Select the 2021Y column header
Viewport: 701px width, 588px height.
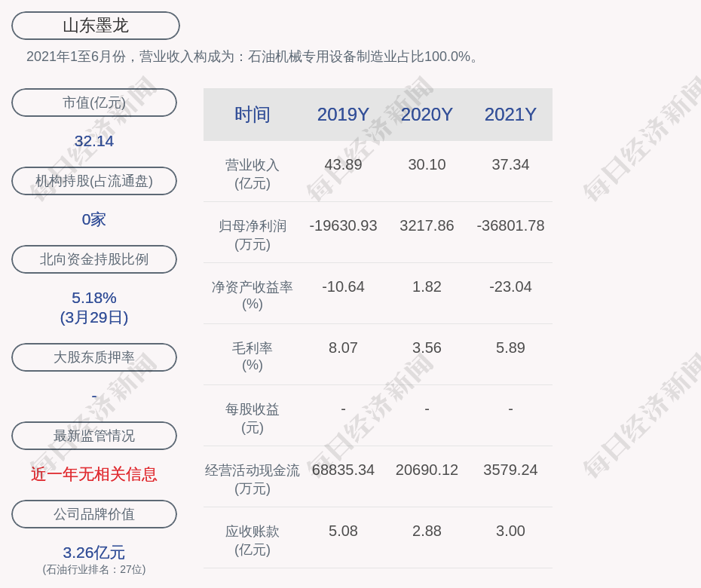coord(510,115)
